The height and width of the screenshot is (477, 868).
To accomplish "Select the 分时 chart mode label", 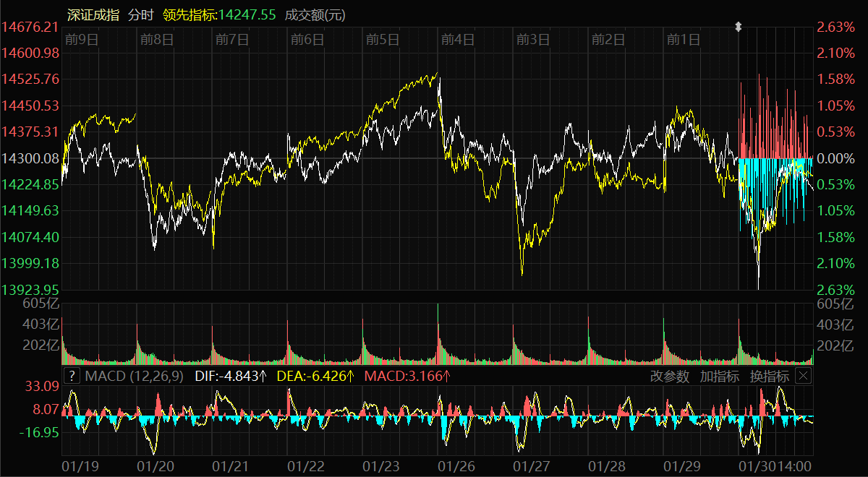I will click(141, 14).
